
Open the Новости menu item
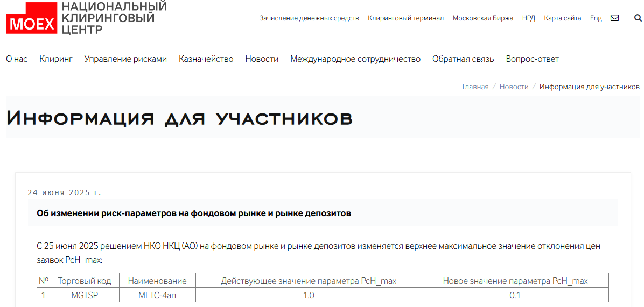pos(262,59)
